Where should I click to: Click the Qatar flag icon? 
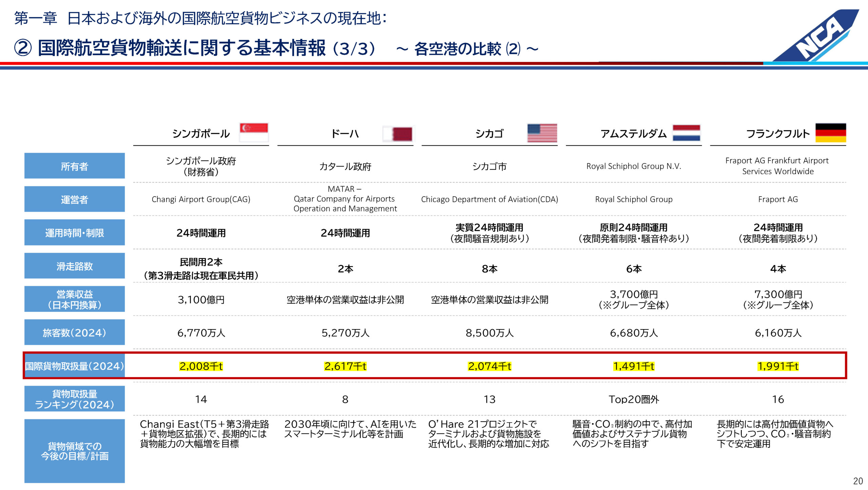tap(398, 134)
